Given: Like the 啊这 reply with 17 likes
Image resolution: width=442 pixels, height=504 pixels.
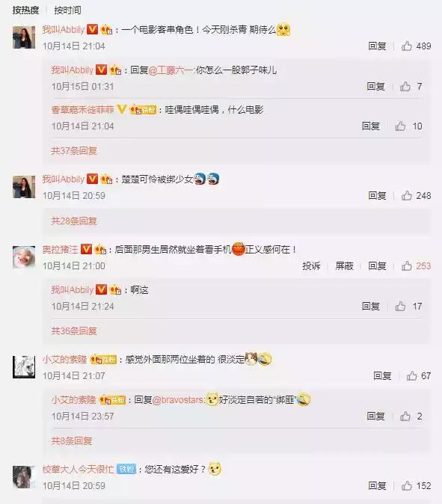Looking at the screenshot, I should pos(400,306).
